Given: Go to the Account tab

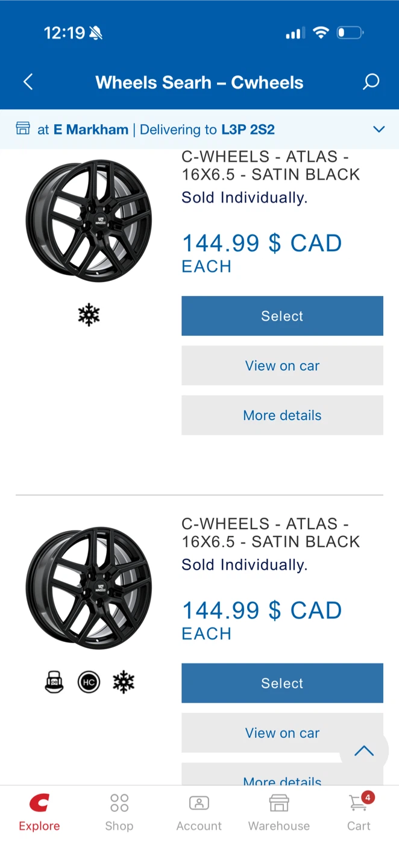Looking at the screenshot, I should 199,811.
